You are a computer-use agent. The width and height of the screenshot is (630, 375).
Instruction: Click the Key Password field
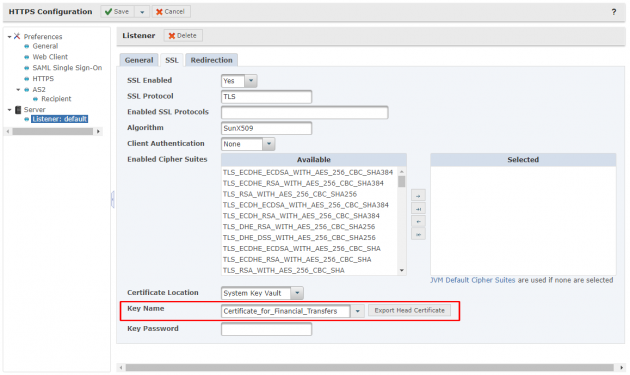(x=266, y=329)
